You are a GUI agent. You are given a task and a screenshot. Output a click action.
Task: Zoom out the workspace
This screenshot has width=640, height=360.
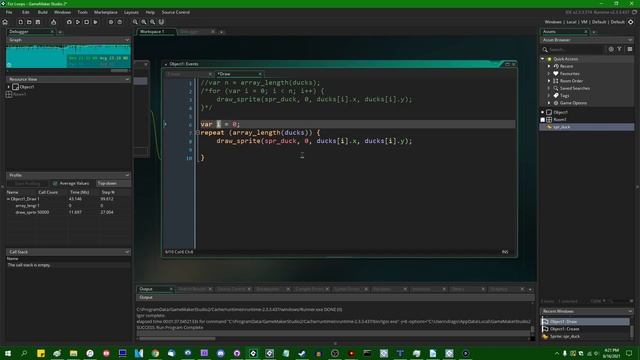135,22
